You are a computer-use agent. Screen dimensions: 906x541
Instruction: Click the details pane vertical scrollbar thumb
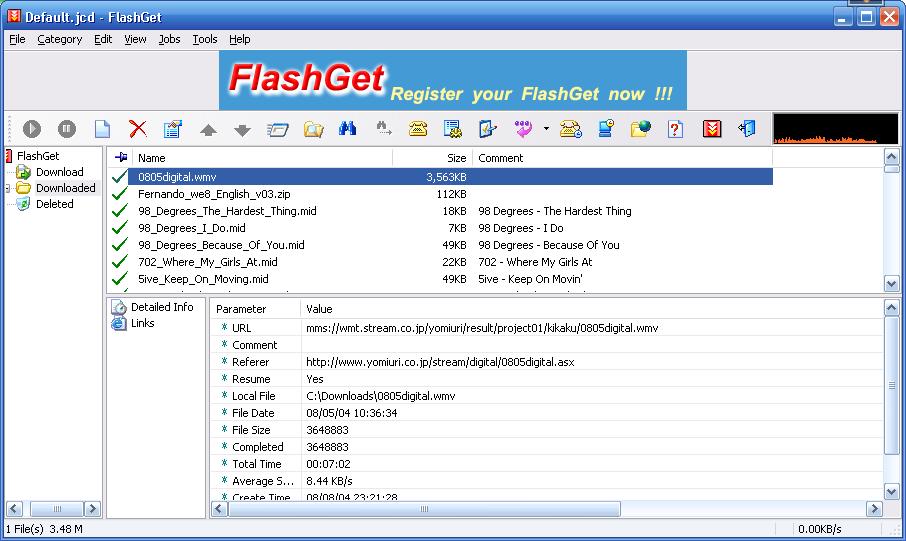click(891, 385)
